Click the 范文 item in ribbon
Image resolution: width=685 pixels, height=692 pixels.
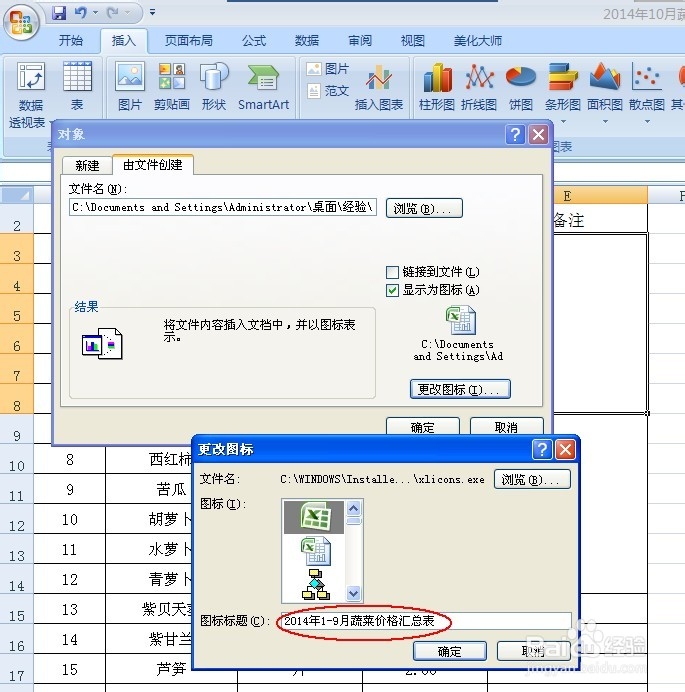(x=327, y=91)
